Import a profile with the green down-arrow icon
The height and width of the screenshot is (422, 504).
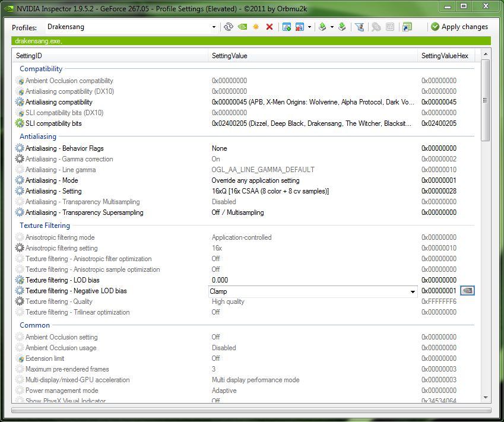[342, 27]
